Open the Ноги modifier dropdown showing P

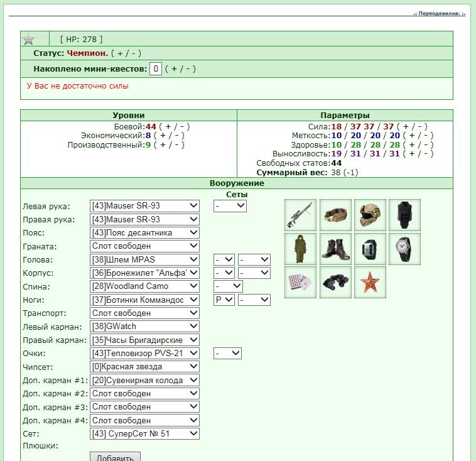point(224,300)
